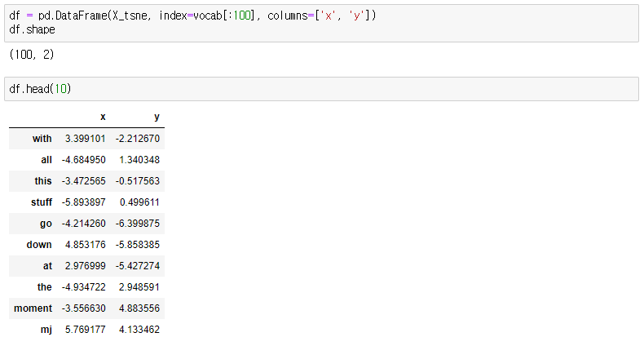644x346 pixels.
Task: Click x value -5.893897
Action: (84, 202)
